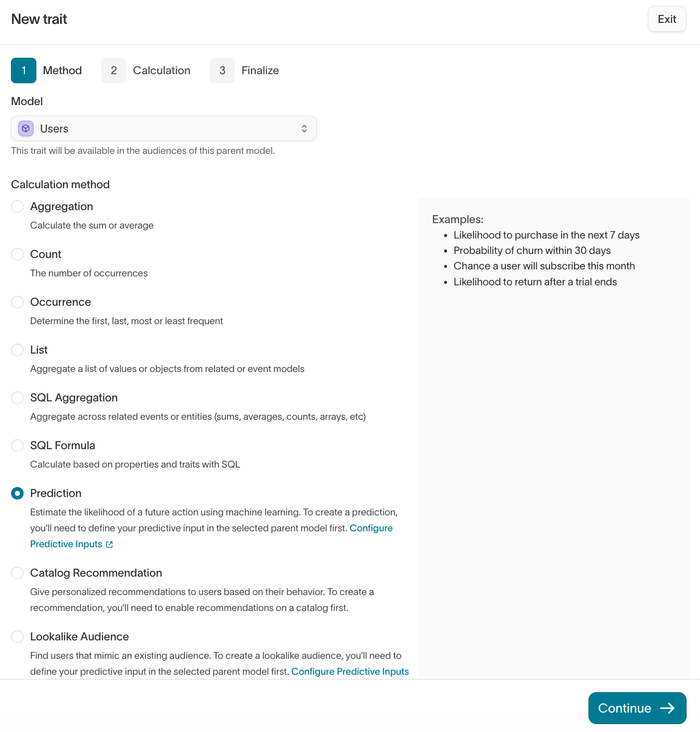Screen dimensions: 700x732
Task: Click the arrow icon on Continue button
Action: pyautogui.click(x=667, y=708)
